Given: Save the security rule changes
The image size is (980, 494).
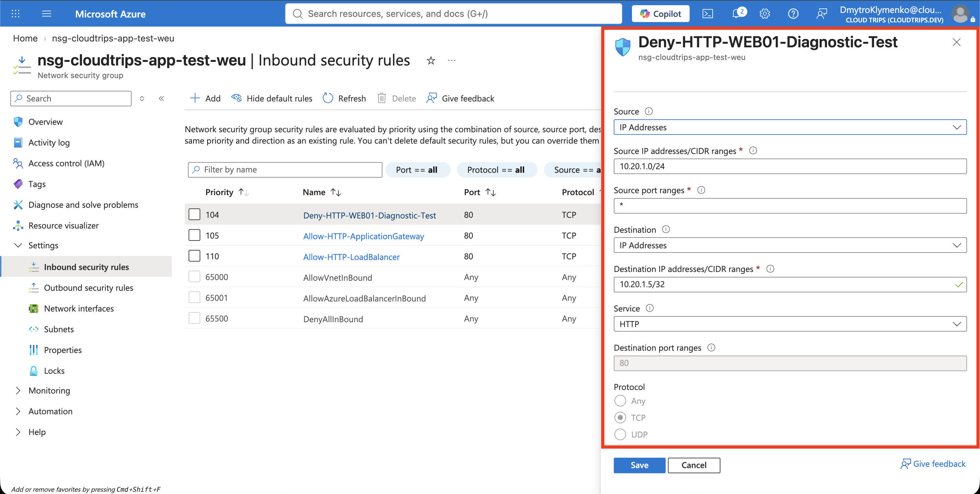Looking at the screenshot, I should (639, 465).
